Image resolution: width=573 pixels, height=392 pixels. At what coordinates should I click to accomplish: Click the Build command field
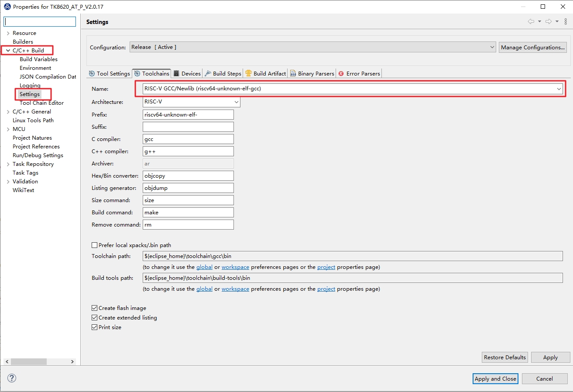(x=188, y=212)
